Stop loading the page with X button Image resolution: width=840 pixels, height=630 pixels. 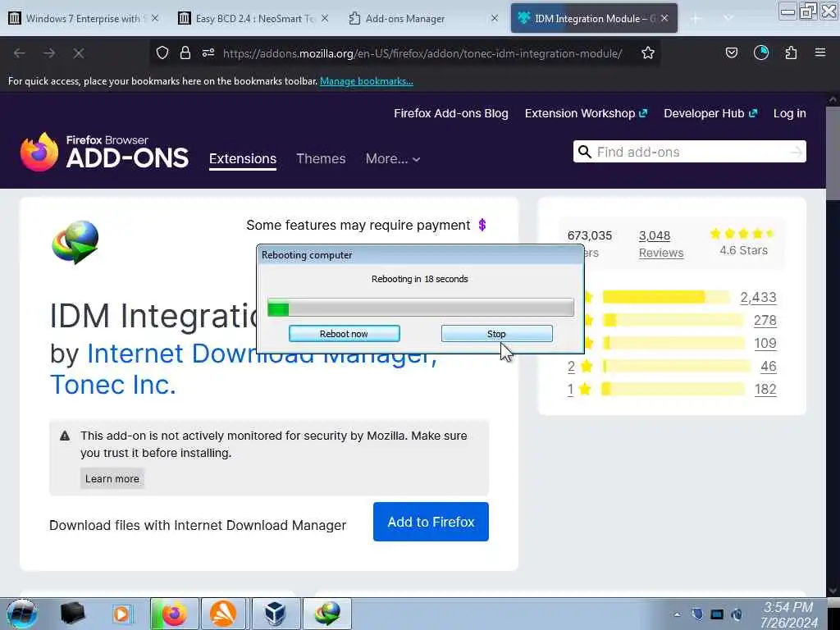coord(78,53)
